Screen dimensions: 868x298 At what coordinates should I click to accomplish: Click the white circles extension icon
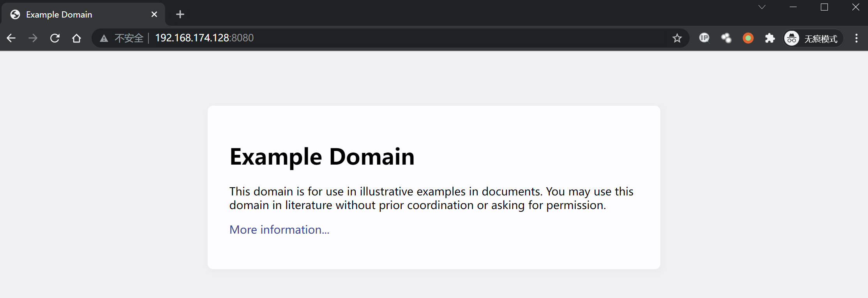[x=726, y=38]
